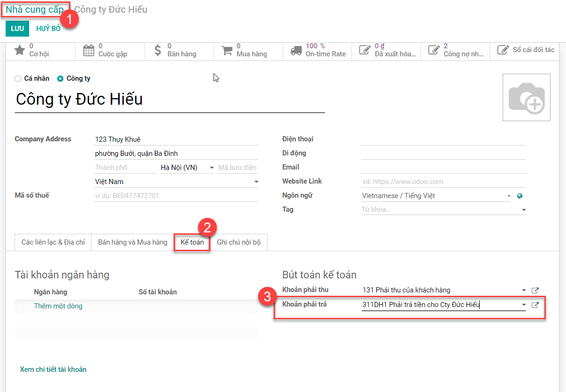Click the camera photo upload placeholder
This screenshot has width=566, height=392.
pyautogui.click(x=526, y=98)
